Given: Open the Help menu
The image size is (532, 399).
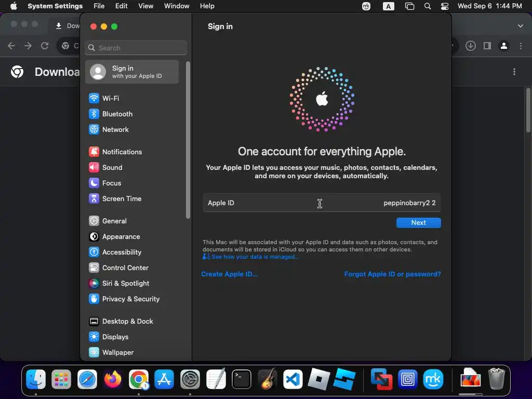Looking at the screenshot, I should pyautogui.click(x=207, y=6).
